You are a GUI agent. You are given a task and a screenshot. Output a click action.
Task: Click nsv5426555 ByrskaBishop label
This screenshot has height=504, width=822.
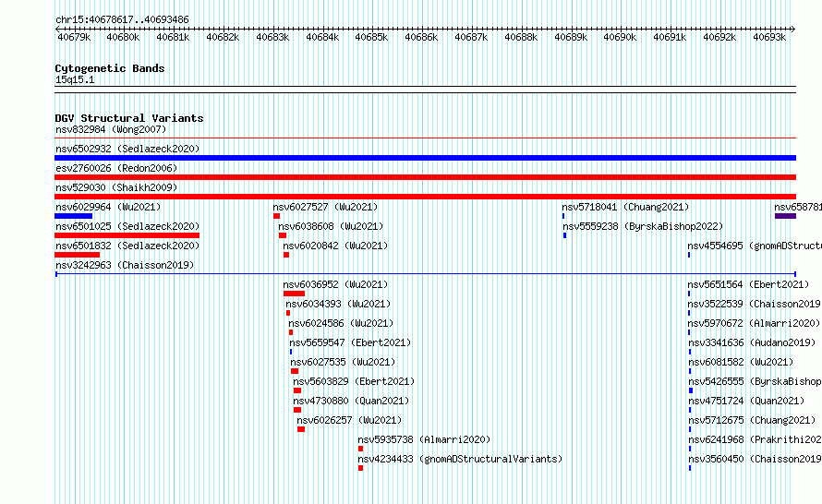point(755,381)
